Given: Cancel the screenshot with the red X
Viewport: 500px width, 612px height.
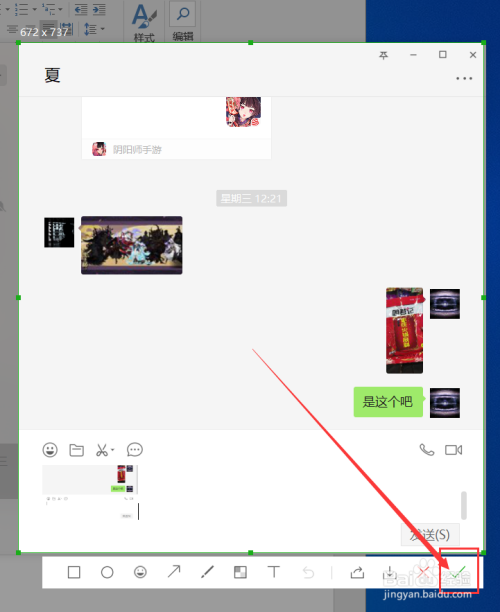Looking at the screenshot, I should (x=423, y=572).
